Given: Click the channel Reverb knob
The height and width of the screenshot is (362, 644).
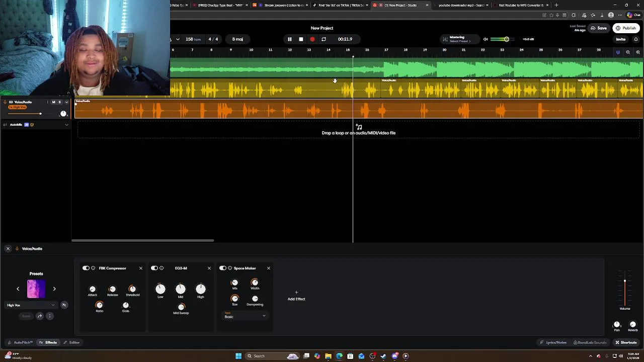Looking at the screenshot, I should point(633,325).
